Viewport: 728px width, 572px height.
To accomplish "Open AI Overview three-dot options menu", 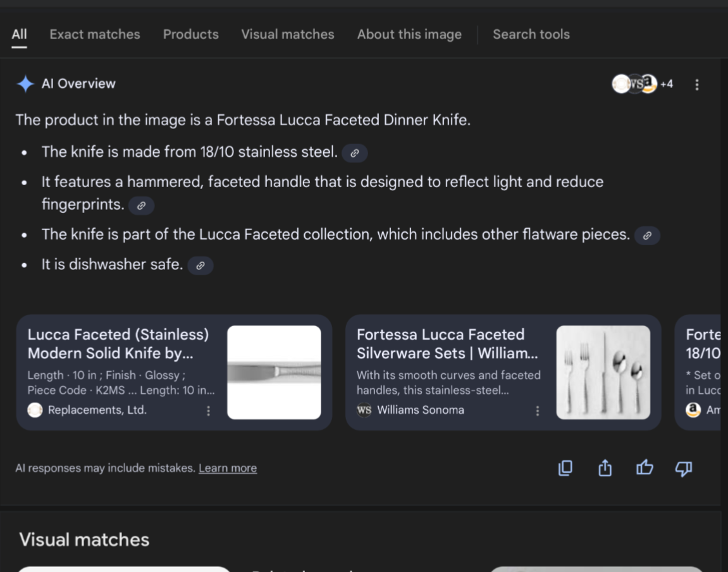I will coord(697,85).
